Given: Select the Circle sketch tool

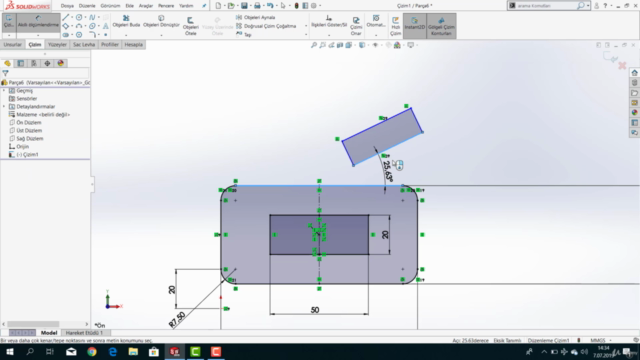Looking at the screenshot, I should (x=79, y=17).
